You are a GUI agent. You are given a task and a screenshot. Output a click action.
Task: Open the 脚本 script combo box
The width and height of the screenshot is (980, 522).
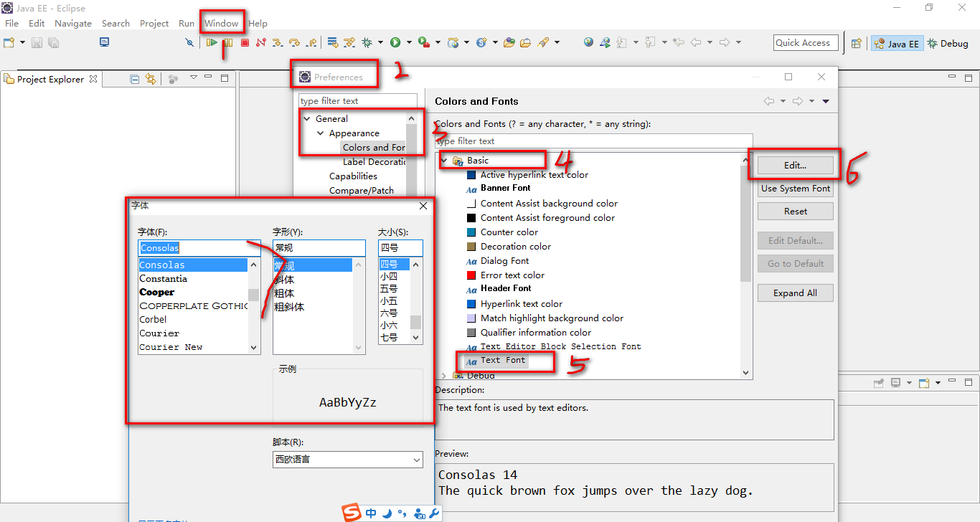tap(347, 460)
